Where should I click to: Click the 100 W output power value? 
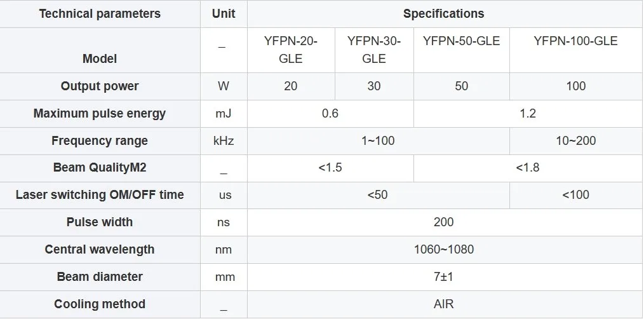pyautogui.click(x=576, y=86)
